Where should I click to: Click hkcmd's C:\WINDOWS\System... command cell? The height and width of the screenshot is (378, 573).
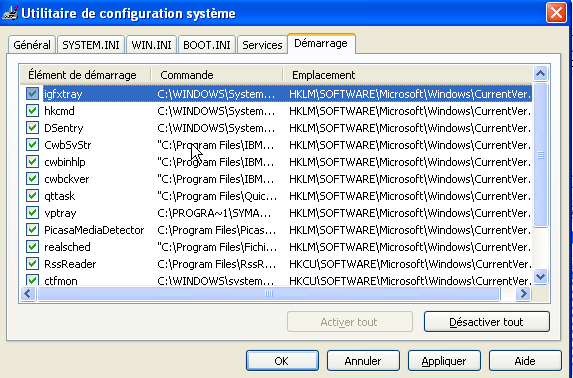tap(216, 111)
